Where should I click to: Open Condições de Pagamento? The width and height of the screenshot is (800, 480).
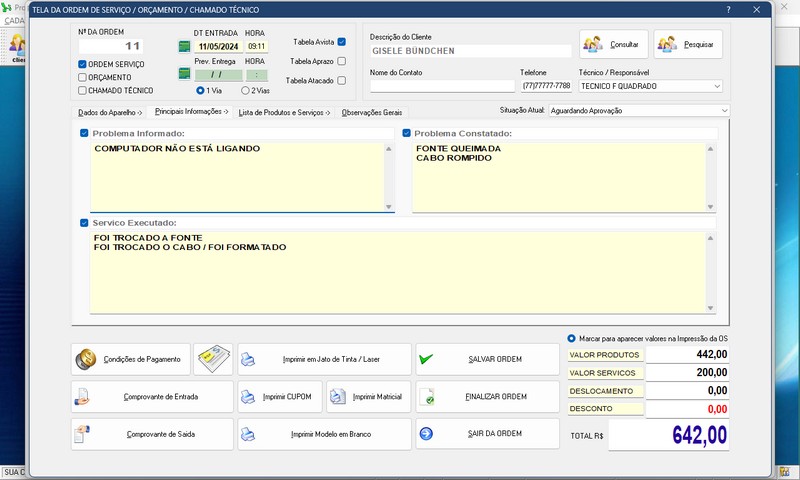[x=129, y=359]
